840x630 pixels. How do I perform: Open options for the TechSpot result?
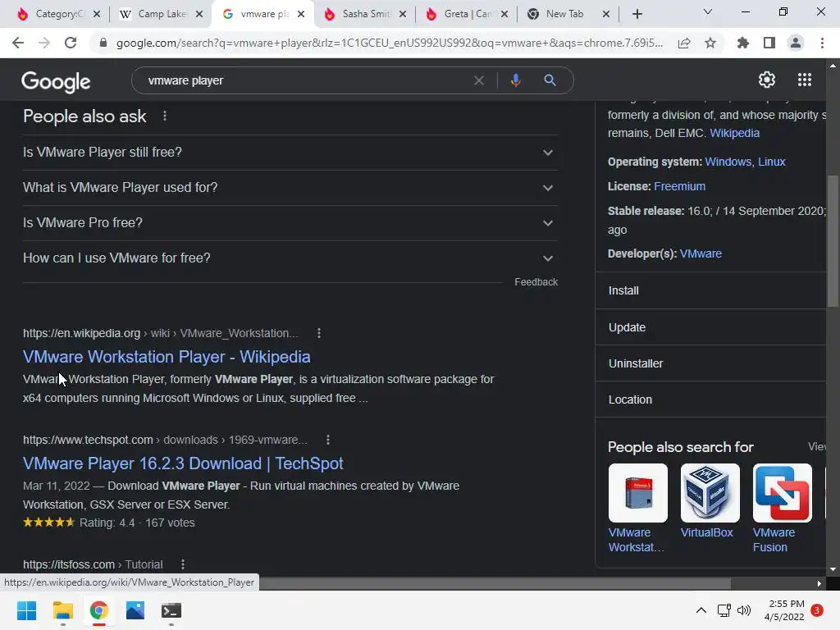(x=328, y=440)
